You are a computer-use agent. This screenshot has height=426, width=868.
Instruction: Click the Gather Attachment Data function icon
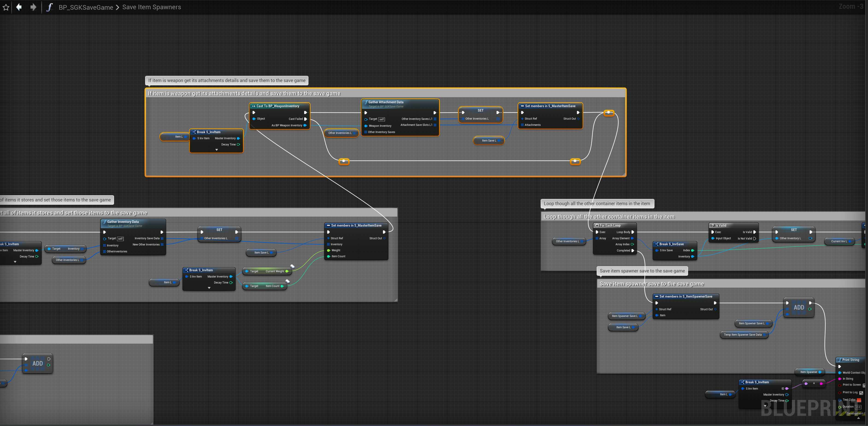click(366, 102)
